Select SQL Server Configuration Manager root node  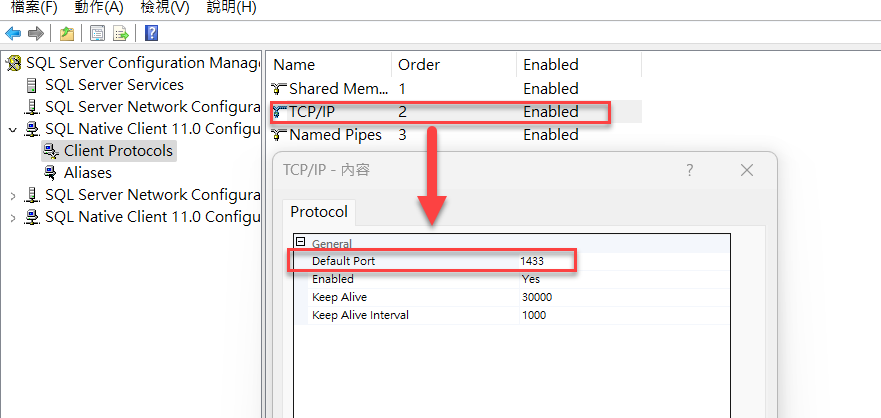pos(143,63)
